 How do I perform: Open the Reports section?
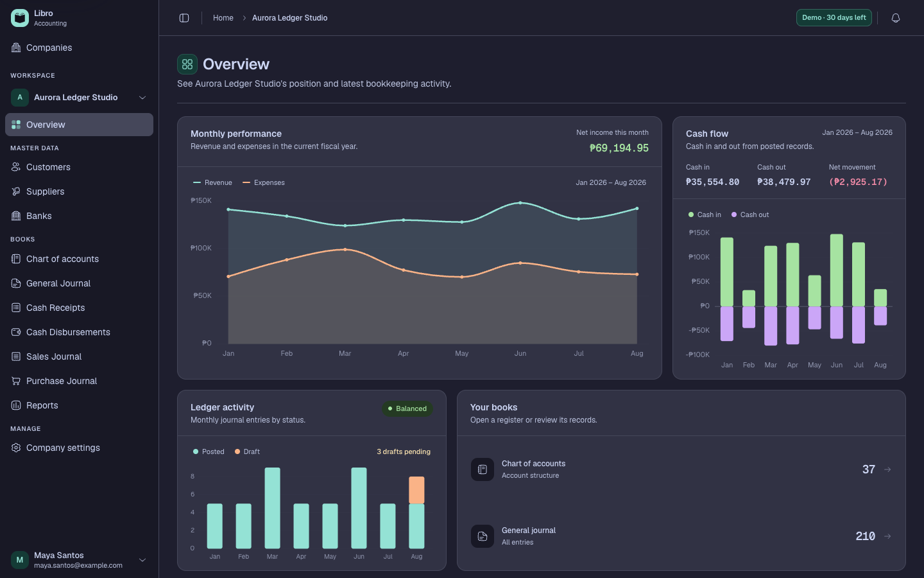pyautogui.click(x=79, y=405)
